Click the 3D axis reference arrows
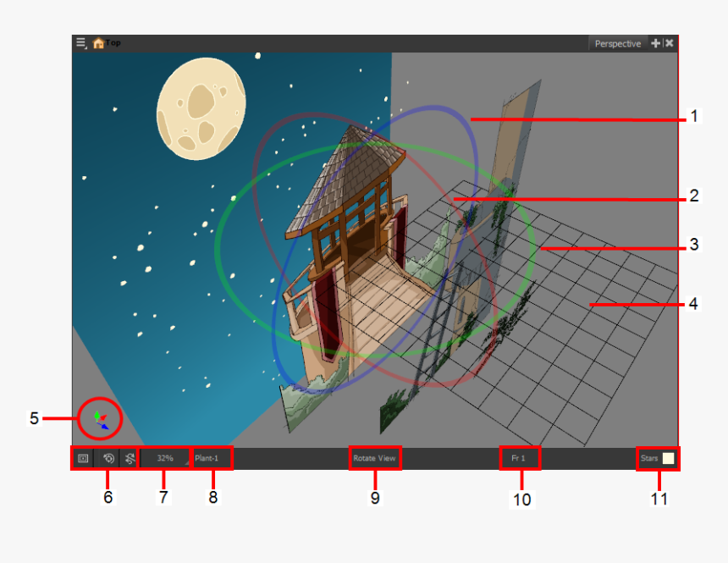Screen dimensions: 728x563 [x=101, y=419]
